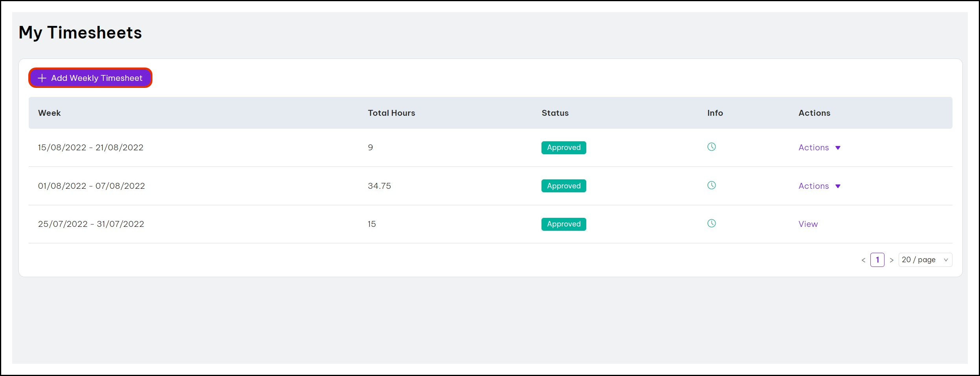Click the clock info icon for 15/08/2022 week
This screenshot has height=376, width=980.
(x=711, y=147)
